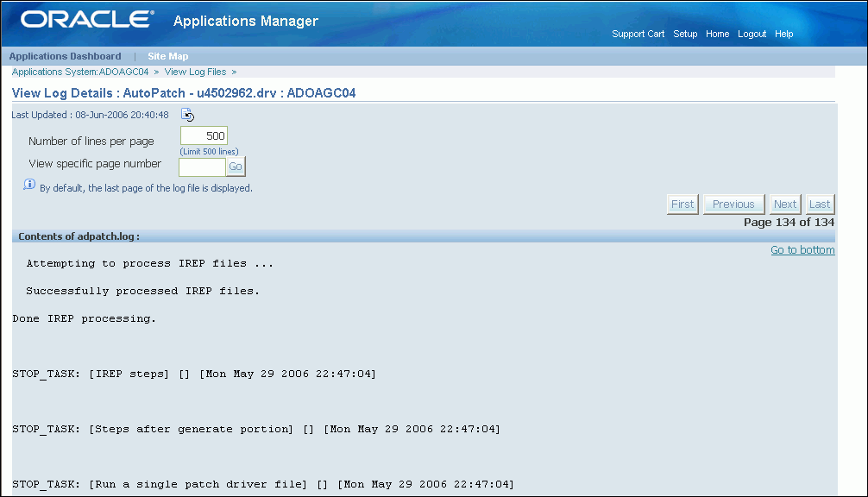Image resolution: width=868 pixels, height=497 pixels.
Task: Follow the View Log Files breadcrumb
Action: (x=195, y=72)
